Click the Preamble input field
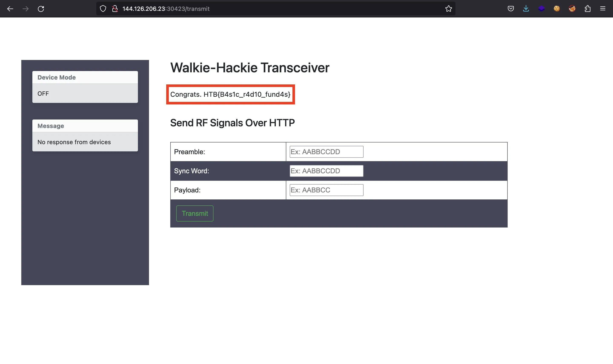 click(326, 152)
